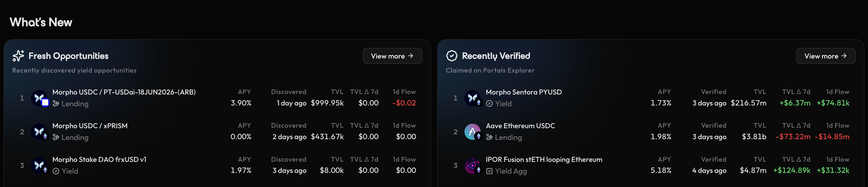Viewport: 868px width, 187px height.
Task: Click the Recently Verified checkmark badge icon
Action: point(452,56)
